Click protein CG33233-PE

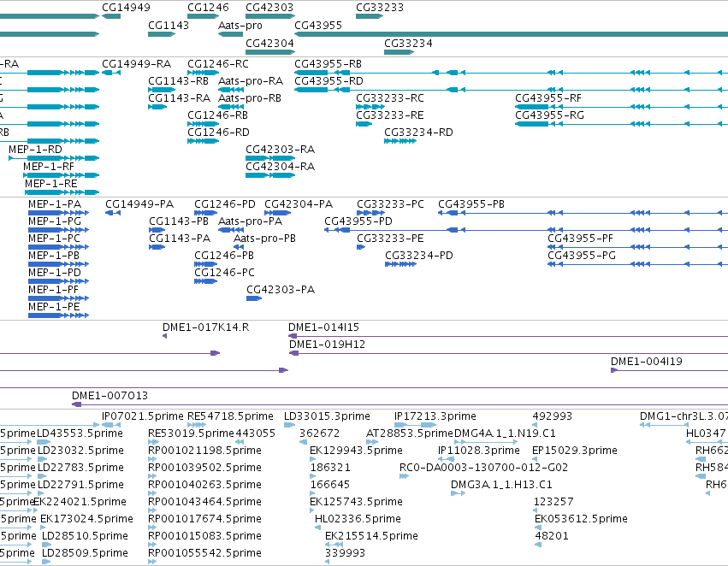[390, 239]
